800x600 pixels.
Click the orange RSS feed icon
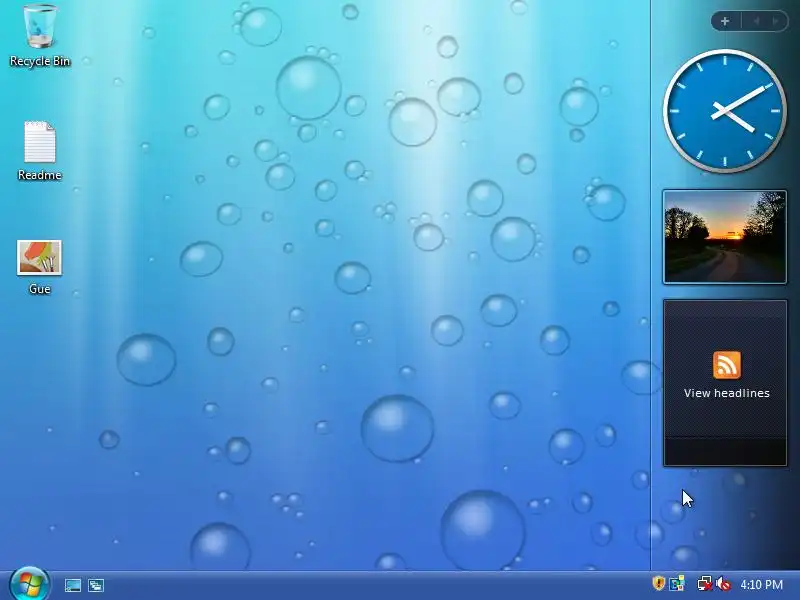(x=727, y=365)
